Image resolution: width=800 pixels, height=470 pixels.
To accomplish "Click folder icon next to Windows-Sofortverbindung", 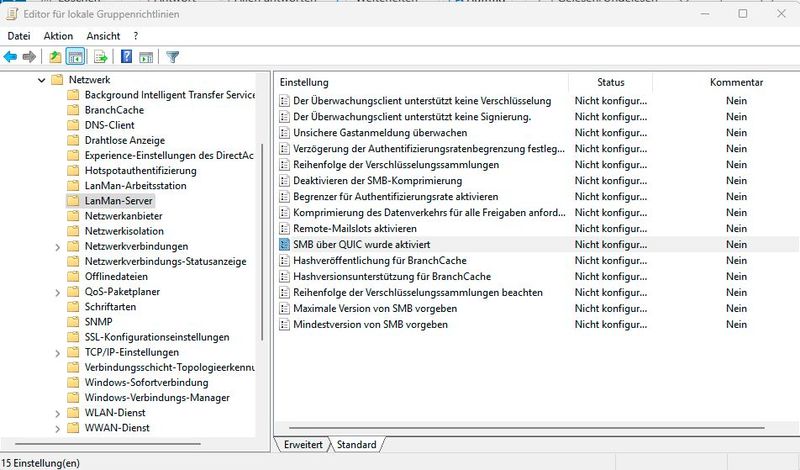I will [73, 383].
